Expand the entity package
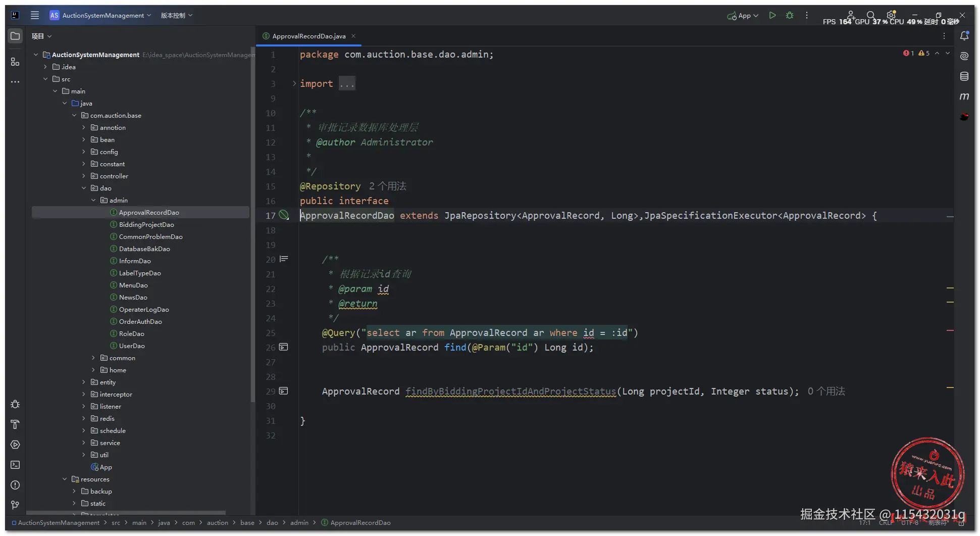Image resolution: width=980 pixels, height=536 pixels. [84, 382]
